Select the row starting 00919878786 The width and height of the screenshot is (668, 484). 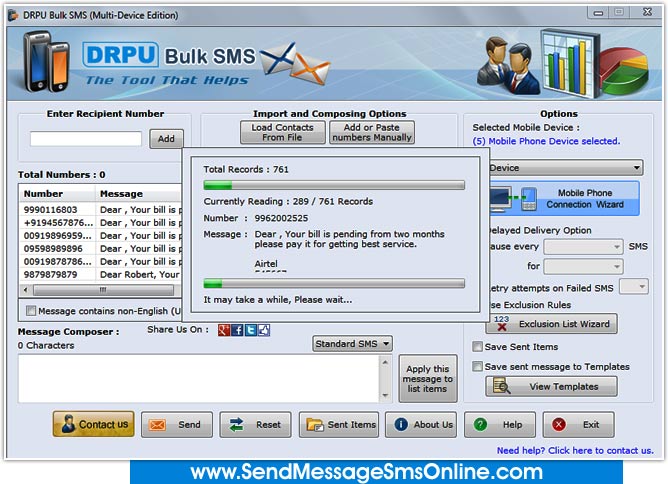point(101,261)
